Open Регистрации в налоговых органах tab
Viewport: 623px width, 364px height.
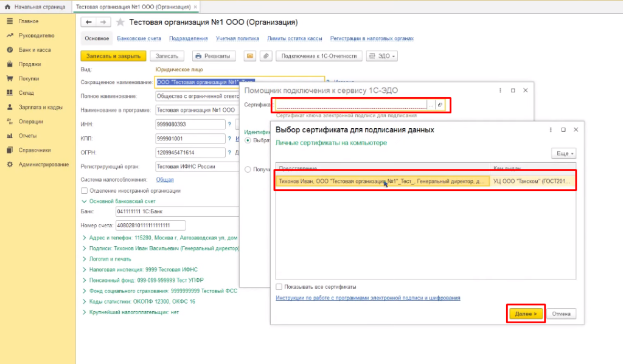[x=372, y=38]
